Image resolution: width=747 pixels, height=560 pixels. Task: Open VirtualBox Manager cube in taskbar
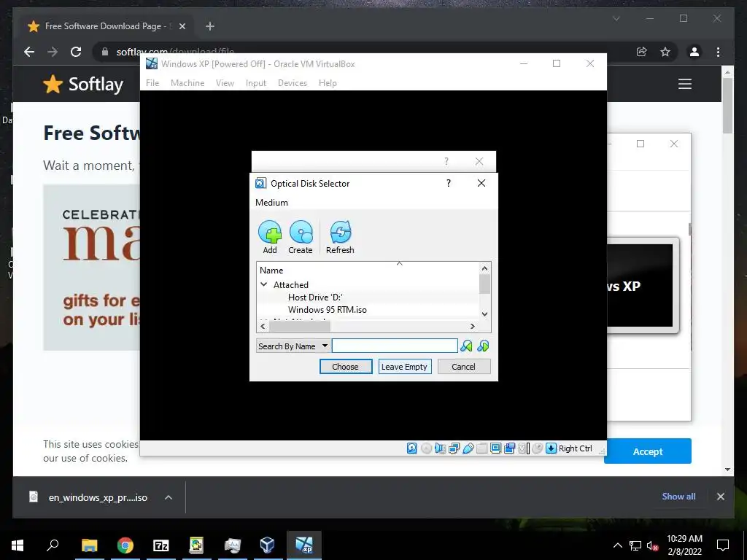tap(267, 545)
